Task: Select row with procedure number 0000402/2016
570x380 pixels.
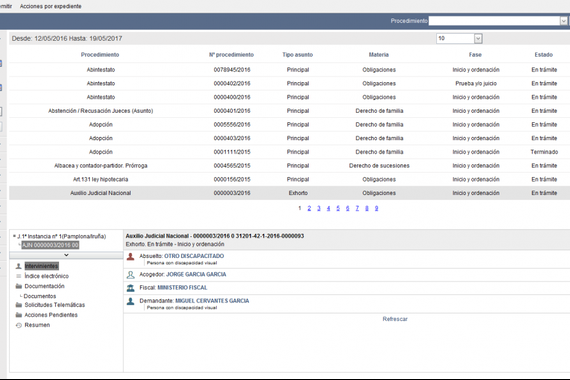Action: [289, 84]
